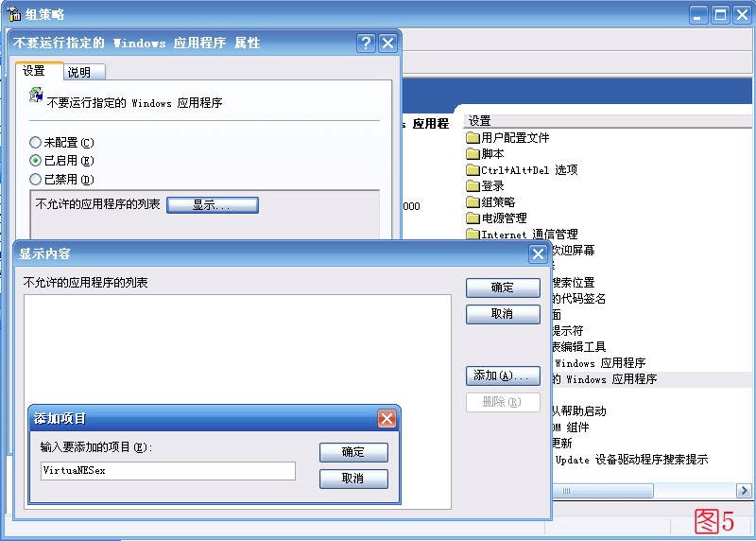Select the 未配置 radio option

(x=37, y=143)
